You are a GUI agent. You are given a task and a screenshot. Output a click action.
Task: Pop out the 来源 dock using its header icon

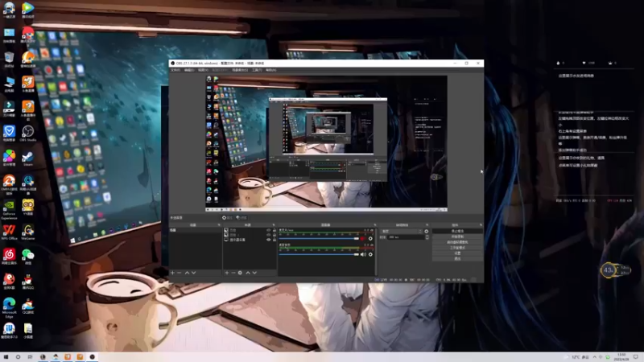pyautogui.click(x=274, y=225)
